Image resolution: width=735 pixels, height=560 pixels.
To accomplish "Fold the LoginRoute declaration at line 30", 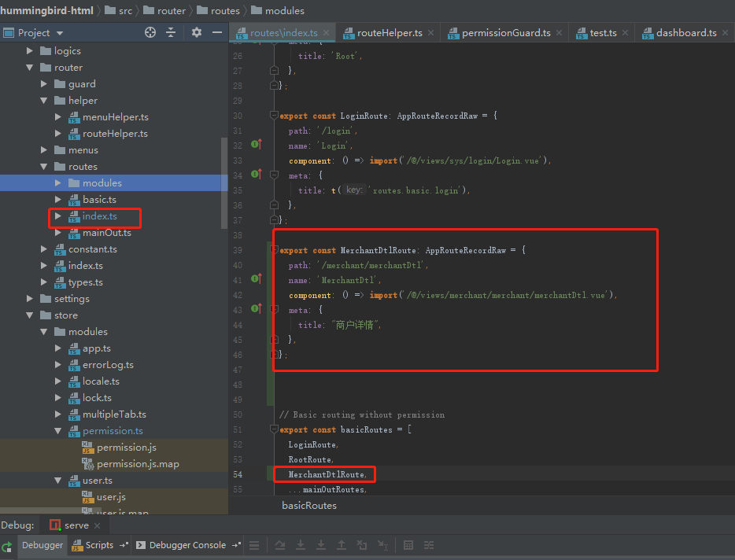I will [x=274, y=116].
